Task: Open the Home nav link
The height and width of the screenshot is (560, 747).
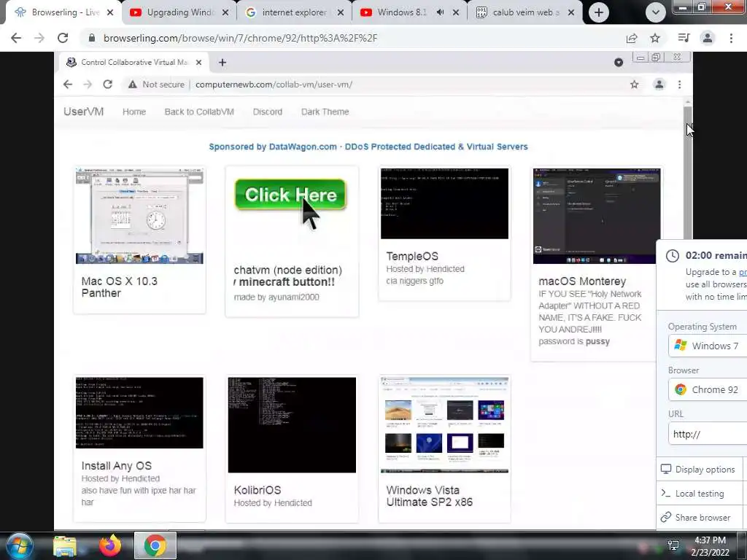Action: click(x=134, y=112)
